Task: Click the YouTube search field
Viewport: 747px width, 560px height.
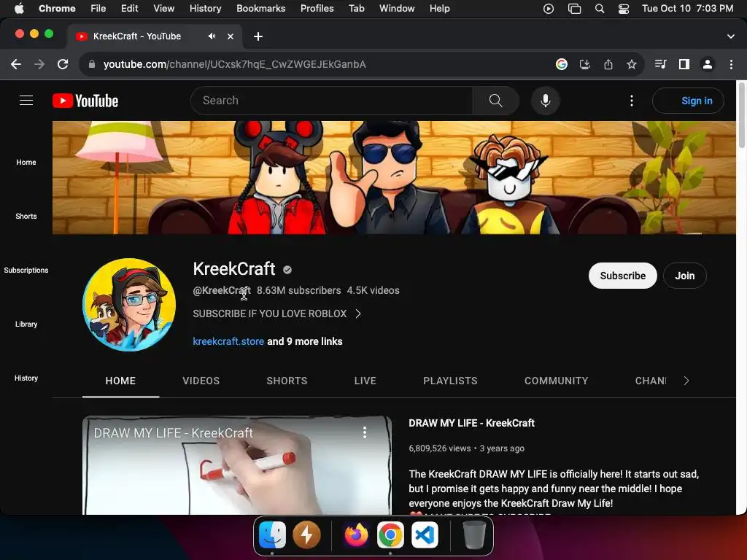Action: [x=332, y=101]
